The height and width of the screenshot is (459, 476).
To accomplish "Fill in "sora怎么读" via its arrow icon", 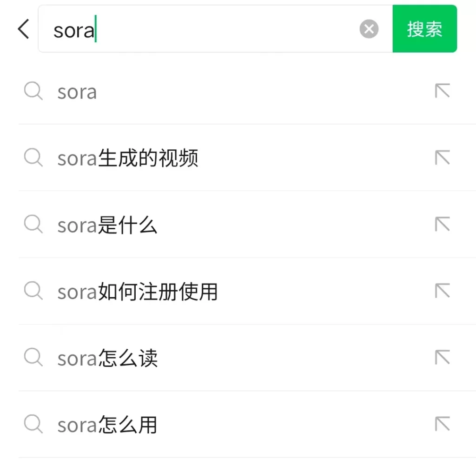I will (442, 358).
